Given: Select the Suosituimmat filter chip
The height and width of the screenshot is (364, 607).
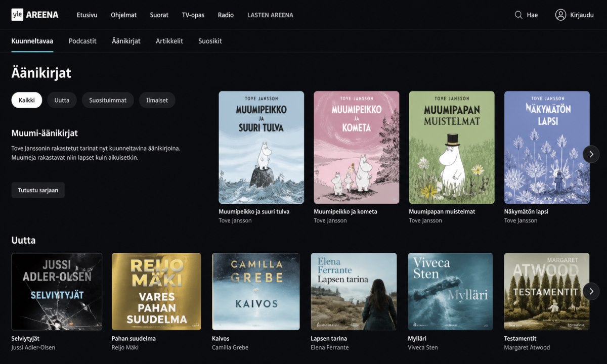Looking at the screenshot, I should pos(108,100).
